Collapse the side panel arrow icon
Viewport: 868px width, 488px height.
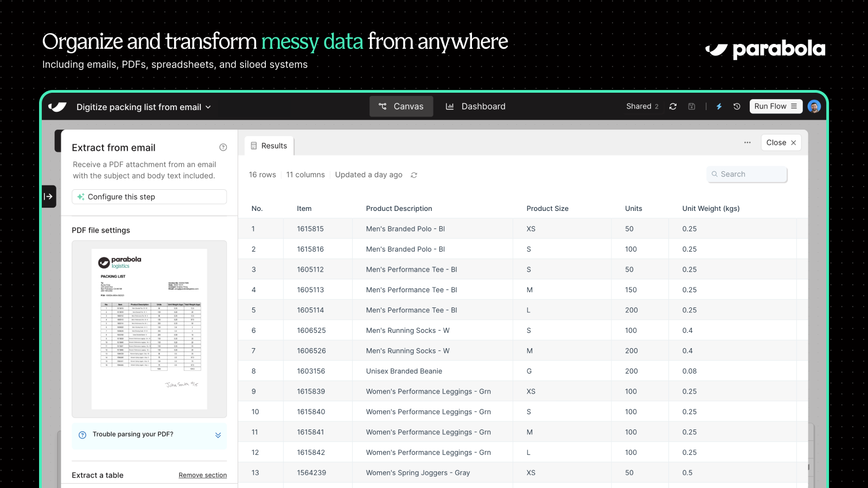(49, 196)
